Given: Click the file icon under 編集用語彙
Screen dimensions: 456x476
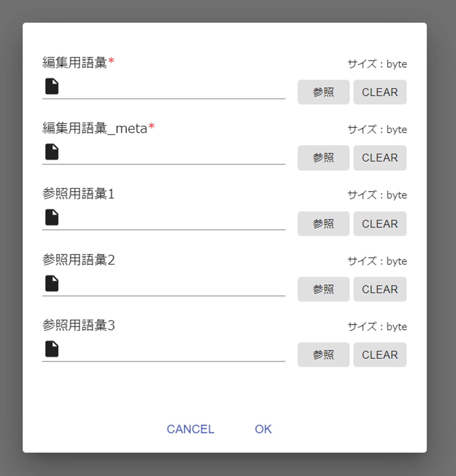Looking at the screenshot, I should [52, 86].
